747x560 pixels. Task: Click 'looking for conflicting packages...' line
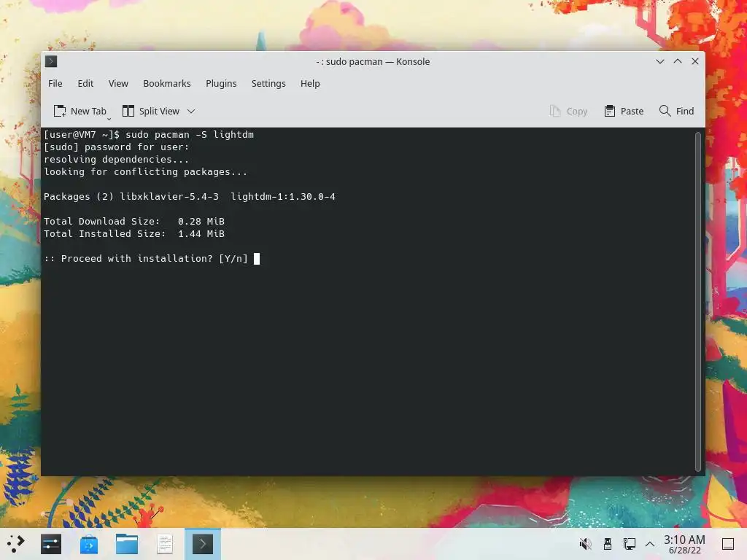point(146,172)
